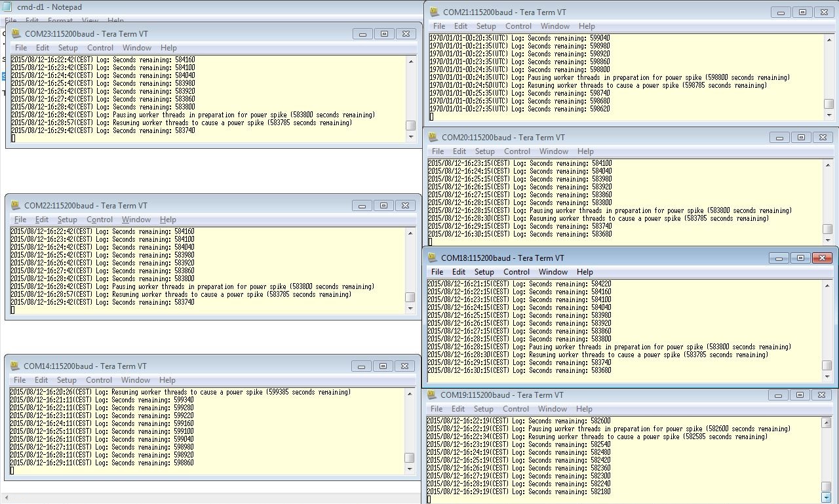Close the COM14 Tera Term window
The height and width of the screenshot is (504, 839).
(x=405, y=366)
